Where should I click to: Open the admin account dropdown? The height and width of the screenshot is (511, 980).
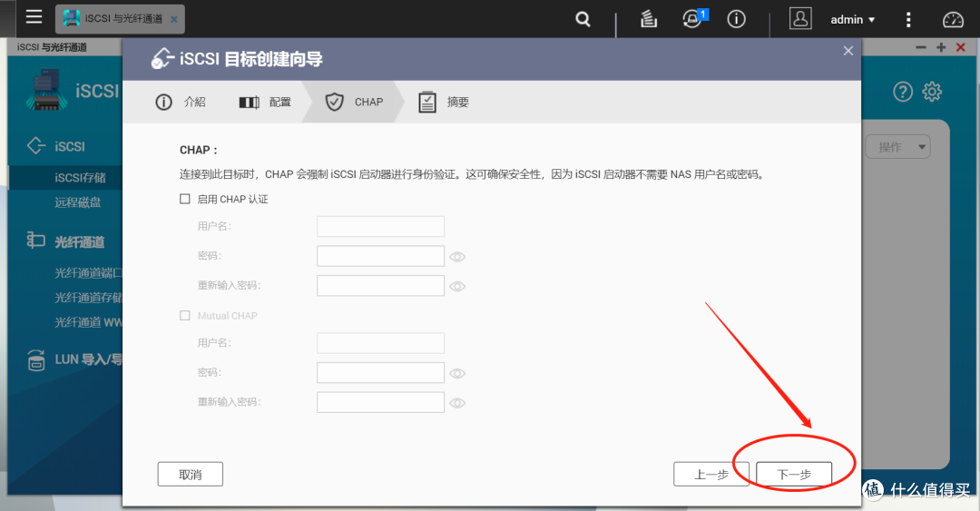click(852, 20)
